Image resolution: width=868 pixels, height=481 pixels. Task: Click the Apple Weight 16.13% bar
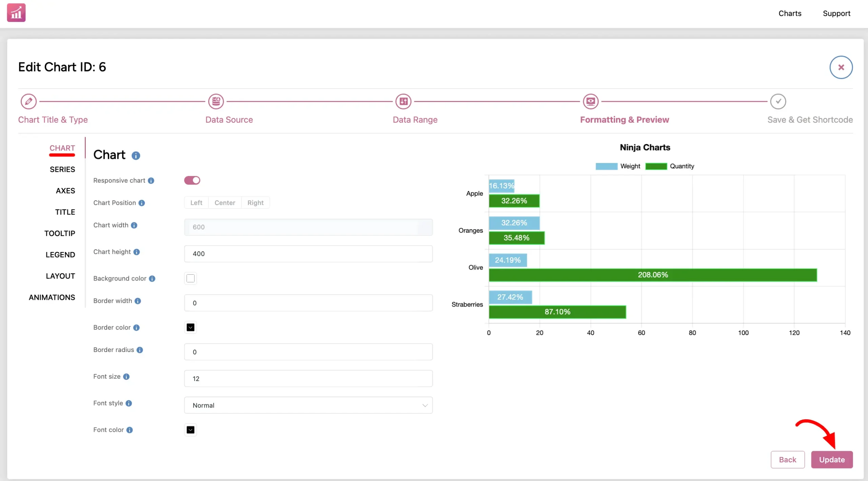(x=501, y=186)
